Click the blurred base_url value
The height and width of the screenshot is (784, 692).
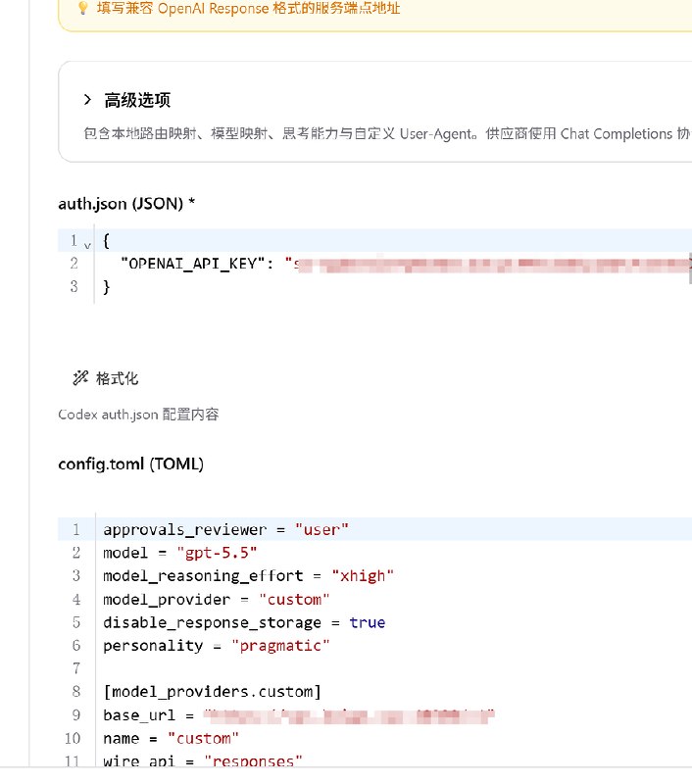click(349, 715)
